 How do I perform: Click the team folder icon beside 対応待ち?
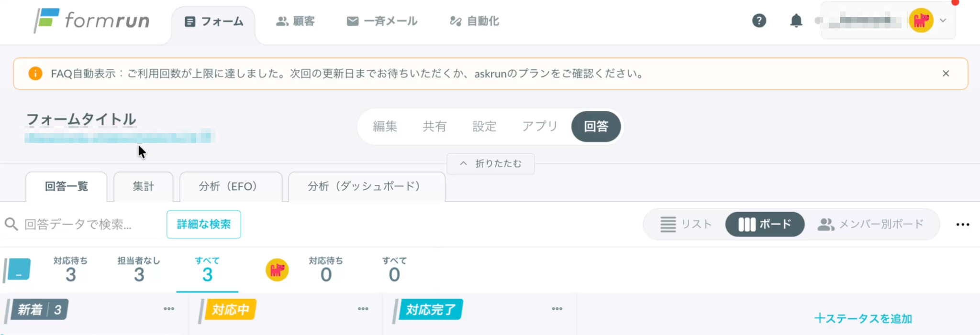18,270
